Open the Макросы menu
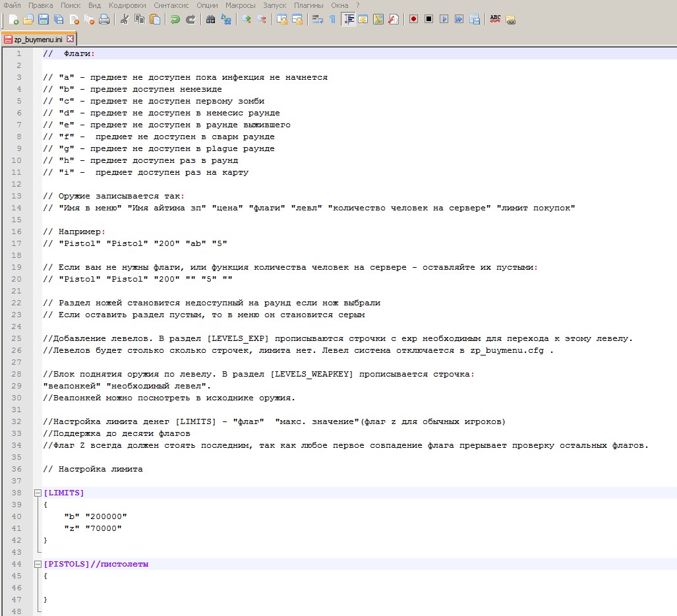The image size is (677, 616). [x=241, y=5]
